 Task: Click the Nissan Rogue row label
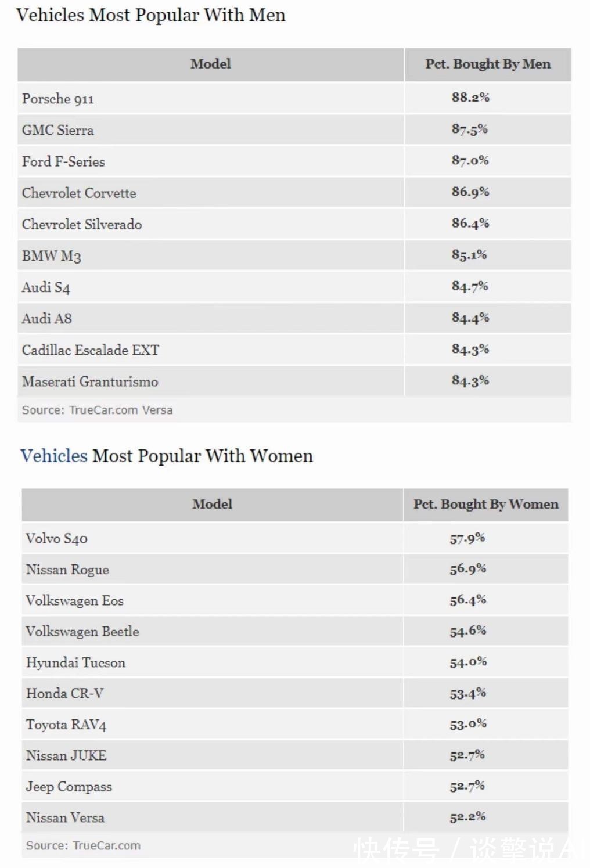pyautogui.click(x=67, y=570)
